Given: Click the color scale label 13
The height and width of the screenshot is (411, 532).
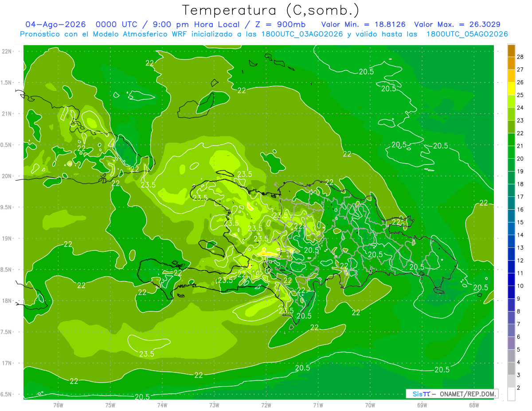Looking at the screenshot, I should pos(520,247).
